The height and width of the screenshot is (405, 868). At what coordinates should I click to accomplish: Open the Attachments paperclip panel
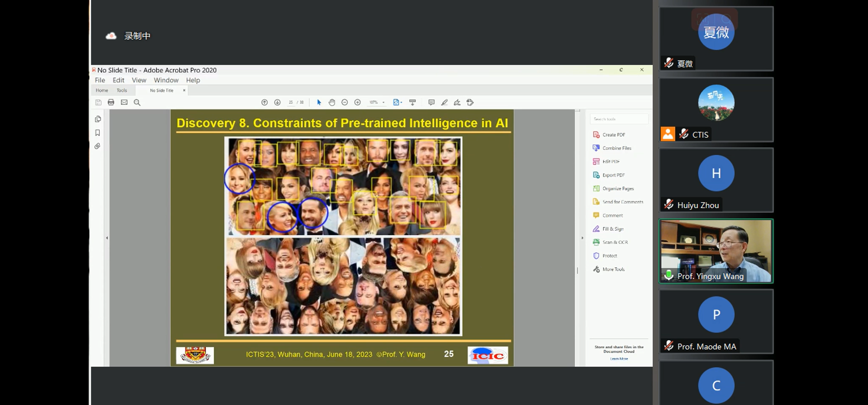98,146
